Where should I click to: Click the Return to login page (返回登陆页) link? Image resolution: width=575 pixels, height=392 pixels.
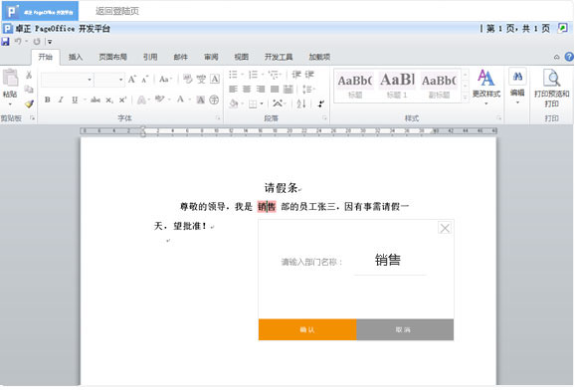[117, 11]
